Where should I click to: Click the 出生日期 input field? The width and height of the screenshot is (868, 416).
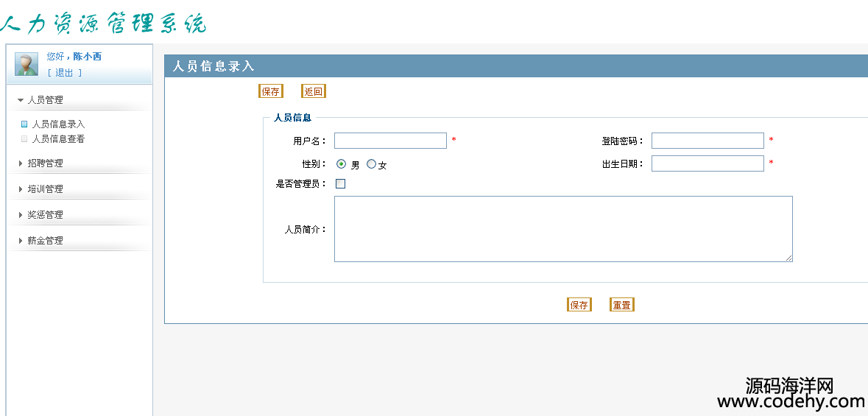click(708, 163)
